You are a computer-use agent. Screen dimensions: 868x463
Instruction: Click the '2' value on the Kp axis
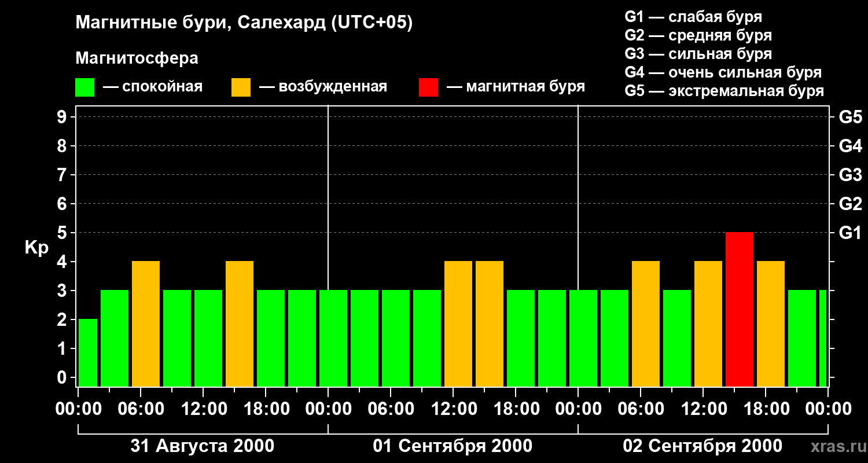63,319
